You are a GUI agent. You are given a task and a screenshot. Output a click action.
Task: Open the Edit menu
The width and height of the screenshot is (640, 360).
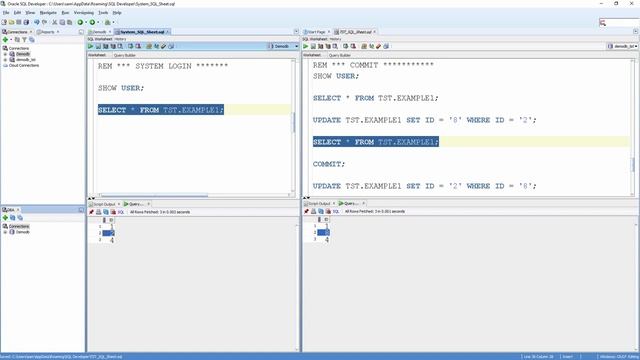[x=17, y=13]
